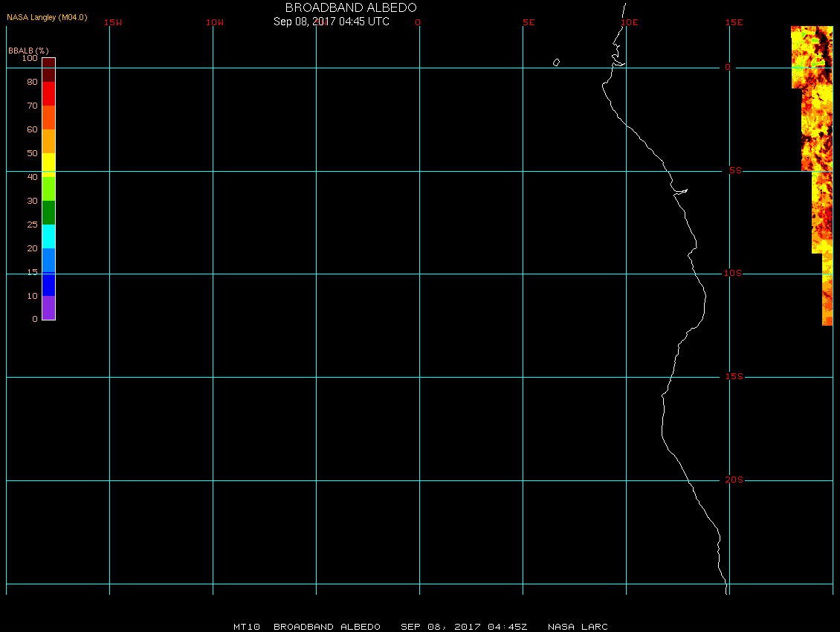
Task: Click the 20 value on the colorbar scale
Action: tap(32, 248)
